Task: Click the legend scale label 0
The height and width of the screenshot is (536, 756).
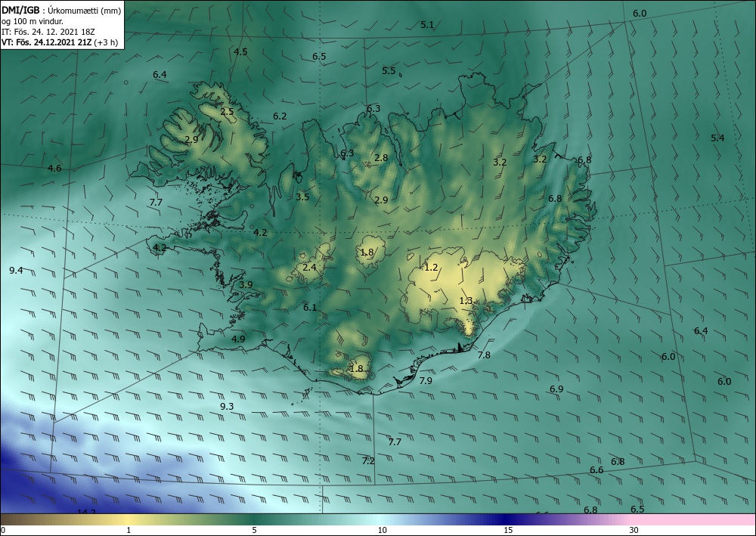Action: point(3,531)
